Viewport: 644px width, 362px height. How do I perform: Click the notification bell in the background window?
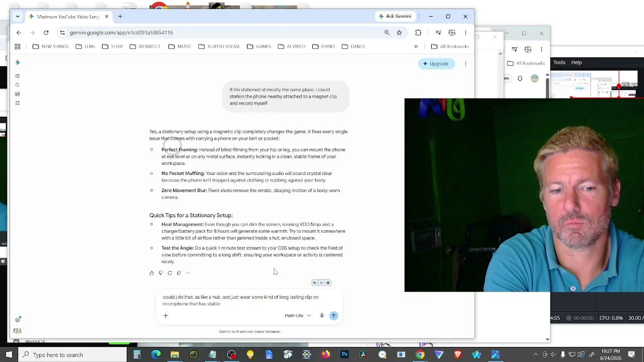click(520, 78)
